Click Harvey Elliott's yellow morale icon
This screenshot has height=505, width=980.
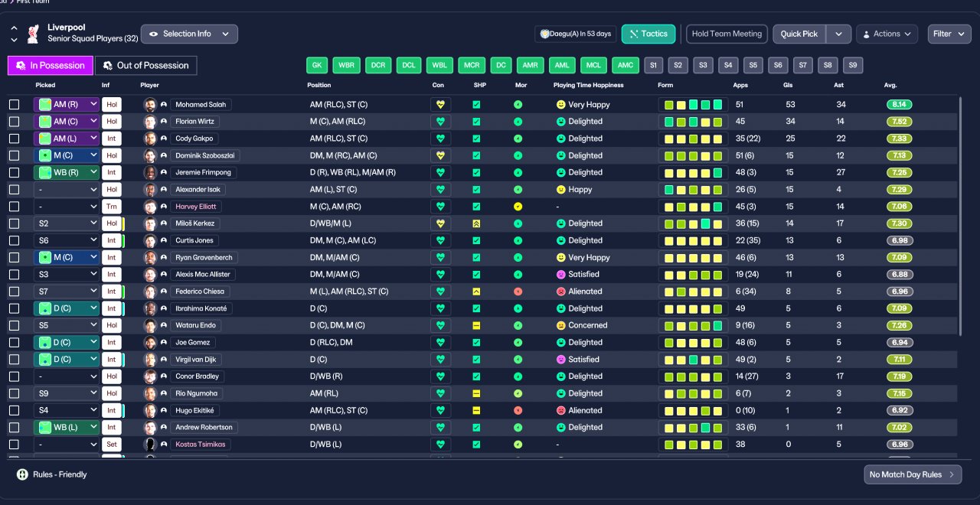(518, 207)
